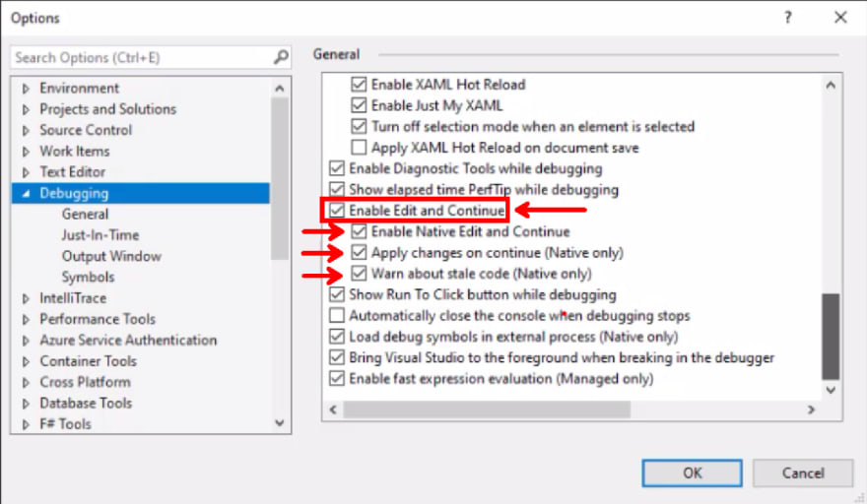Expand the Cross Platform node
Viewport: 867px width, 504px height.
[x=26, y=382]
